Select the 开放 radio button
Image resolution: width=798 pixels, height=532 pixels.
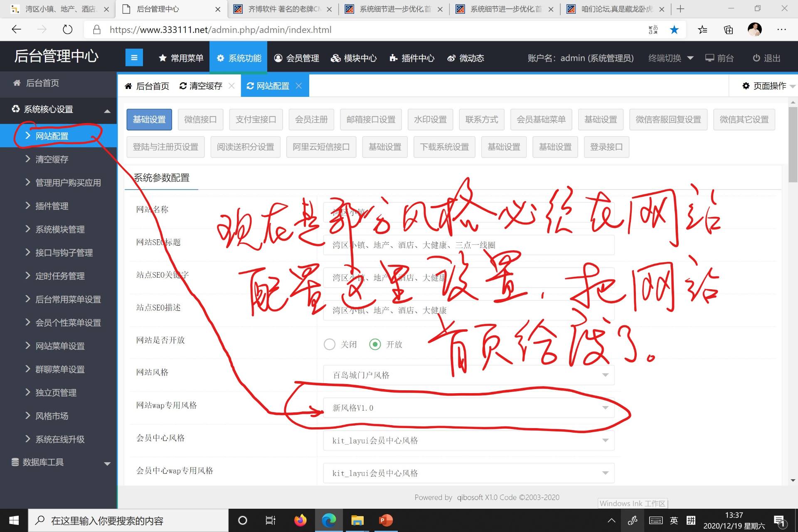click(x=375, y=345)
